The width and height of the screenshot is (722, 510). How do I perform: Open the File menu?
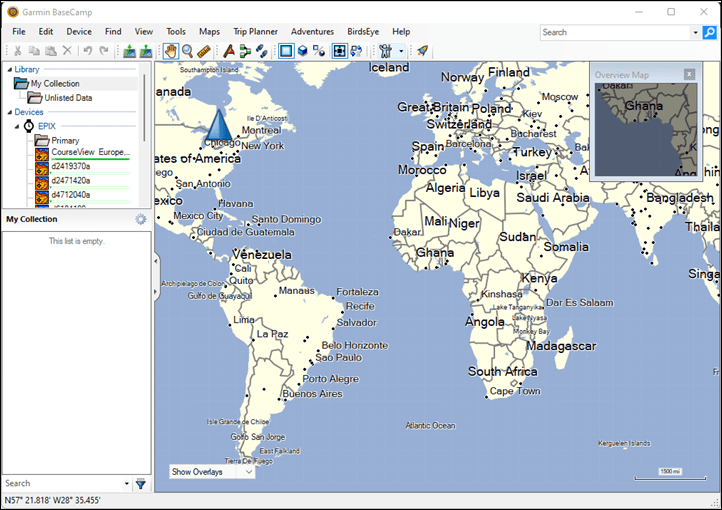[19, 32]
